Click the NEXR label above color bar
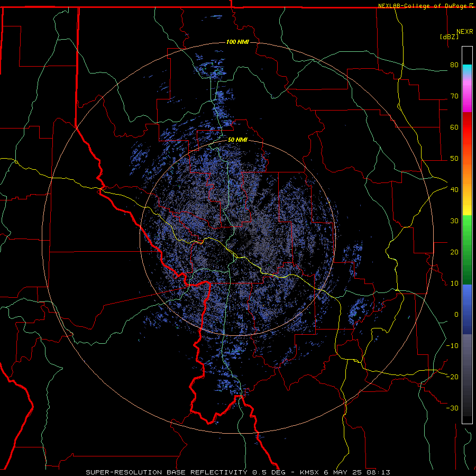The image size is (476, 476). point(465,32)
